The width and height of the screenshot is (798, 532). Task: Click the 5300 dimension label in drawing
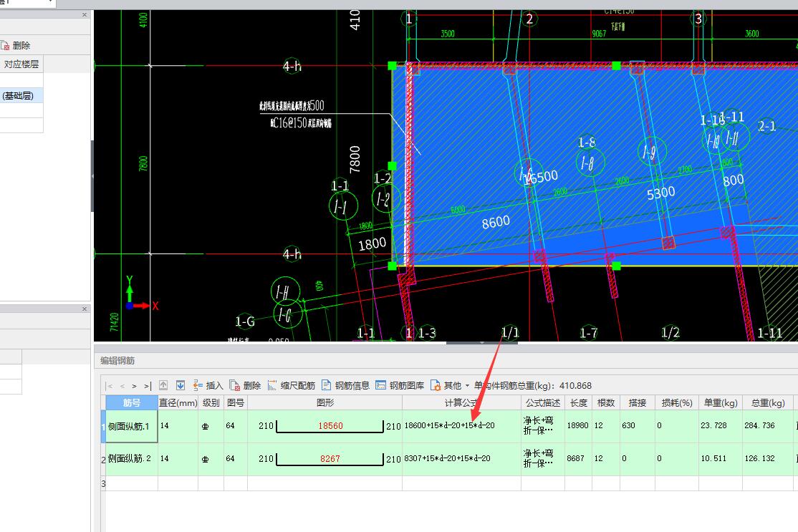pos(660,193)
